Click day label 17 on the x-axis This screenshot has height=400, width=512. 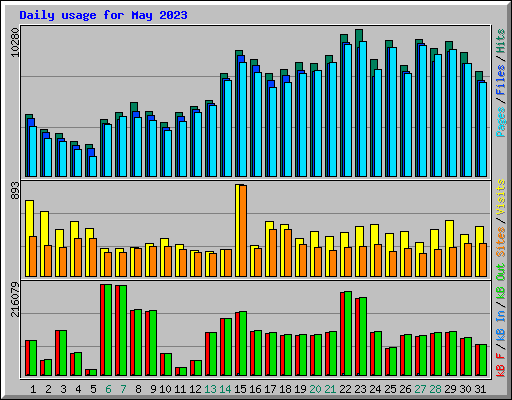pos(270,389)
